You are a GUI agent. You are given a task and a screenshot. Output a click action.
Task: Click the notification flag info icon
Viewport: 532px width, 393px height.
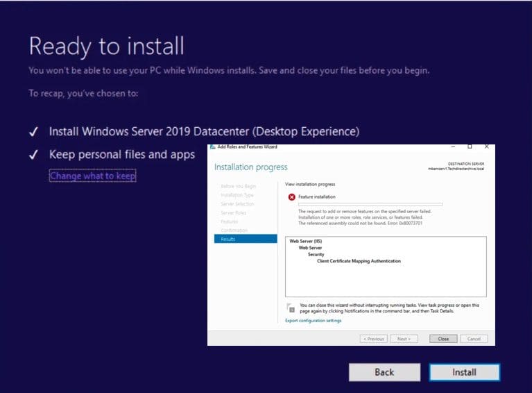coord(292,308)
